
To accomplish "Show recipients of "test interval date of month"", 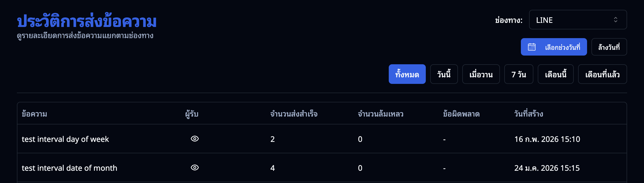I will coord(194,168).
